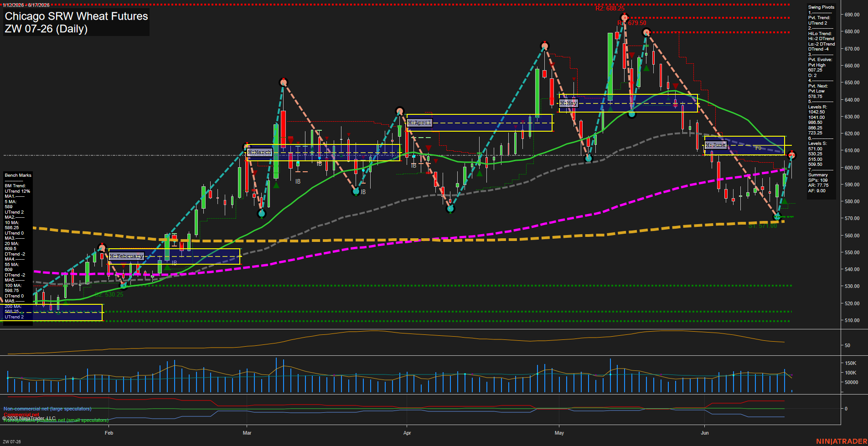The width and height of the screenshot is (868, 446).
Task: Click the 600.00 price axis label
Action: (852, 168)
